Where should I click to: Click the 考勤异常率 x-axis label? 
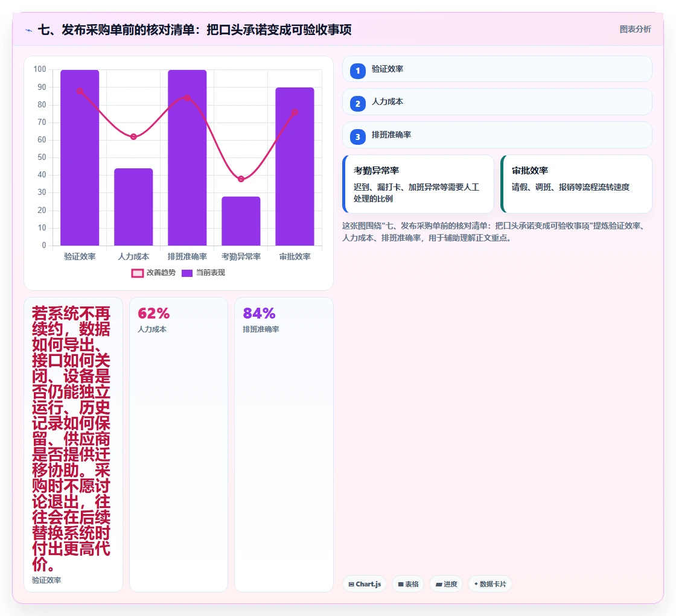pos(241,256)
